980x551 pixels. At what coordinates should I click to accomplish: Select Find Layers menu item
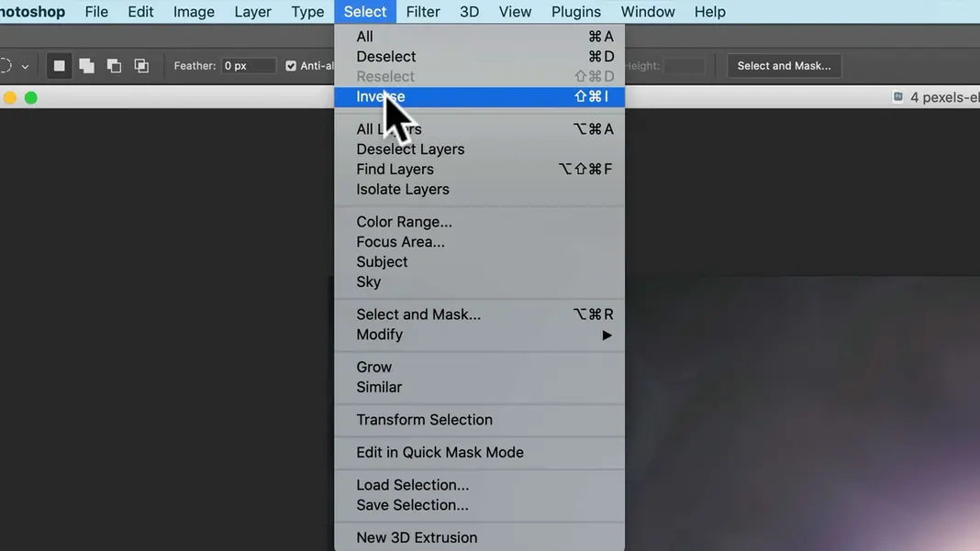point(479,170)
